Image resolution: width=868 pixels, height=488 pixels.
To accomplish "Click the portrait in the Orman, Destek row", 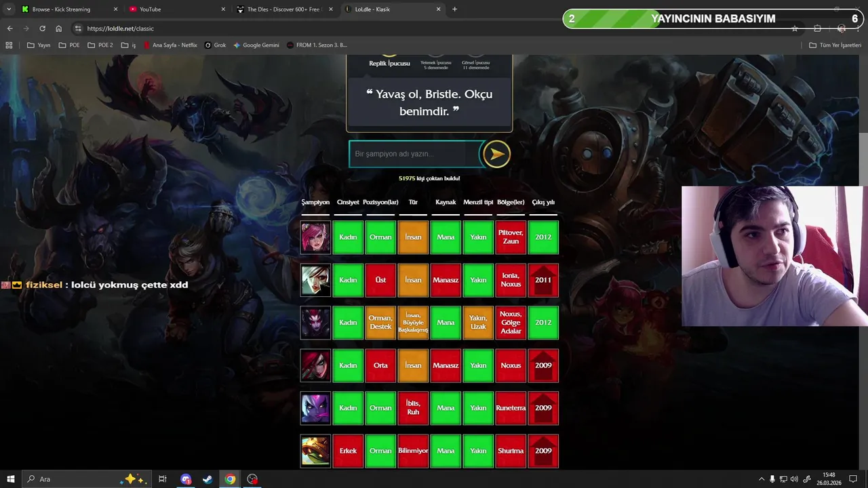I will click(315, 323).
